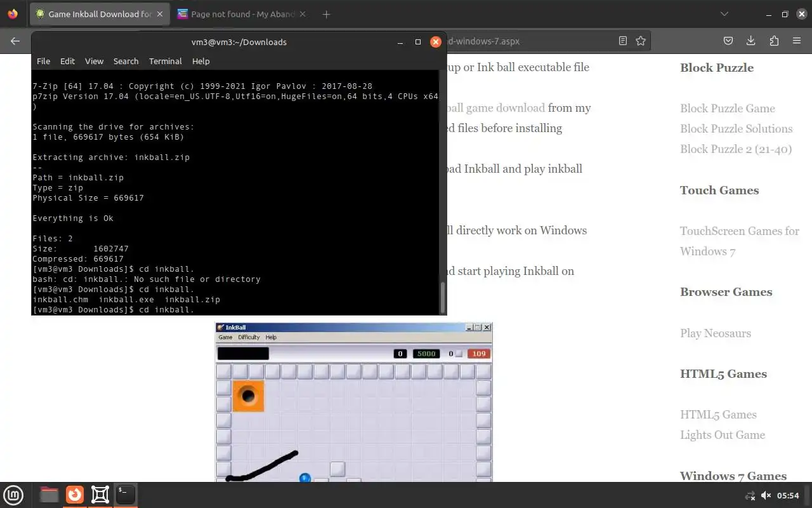Minimize the terminal window

pyautogui.click(x=400, y=42)
